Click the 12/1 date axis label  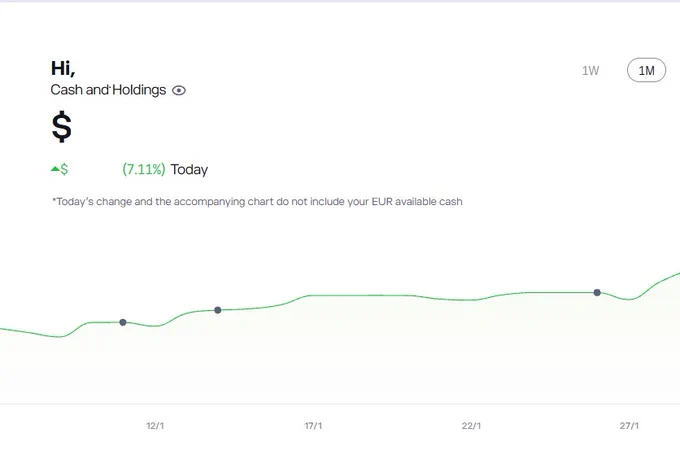point(155,426)
